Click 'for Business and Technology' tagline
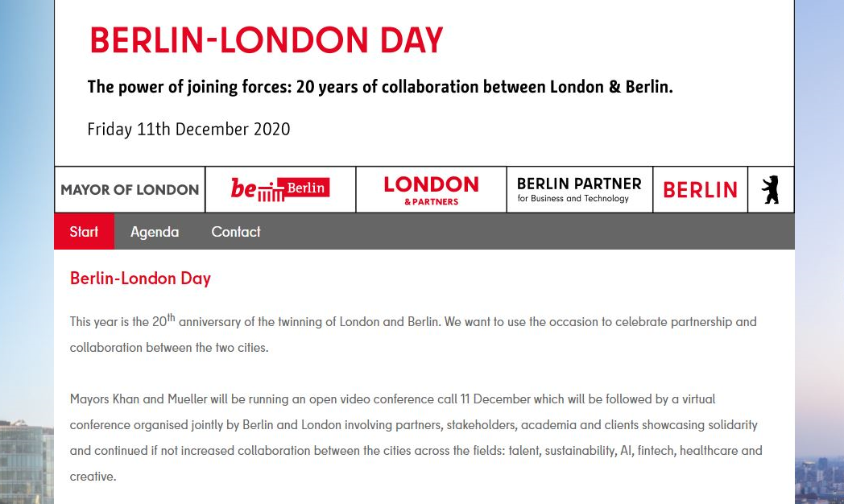This screenshot has width=844, height=504. (573, 199)
